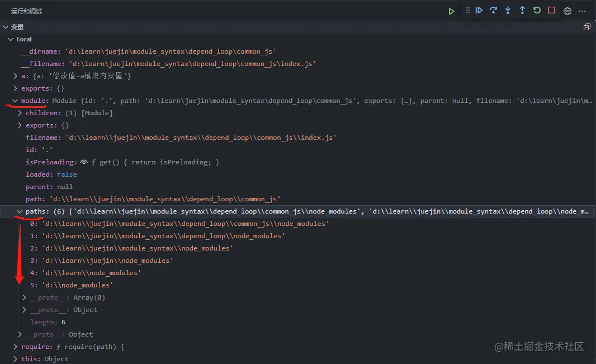Step out of current function

(522, 10)
